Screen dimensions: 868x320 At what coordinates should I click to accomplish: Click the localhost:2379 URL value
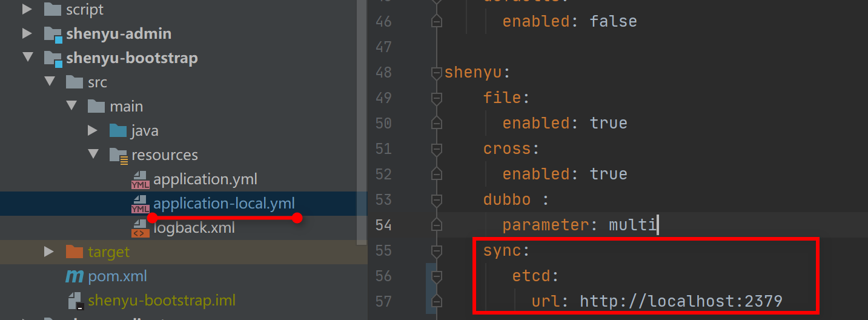click(681, 301)
